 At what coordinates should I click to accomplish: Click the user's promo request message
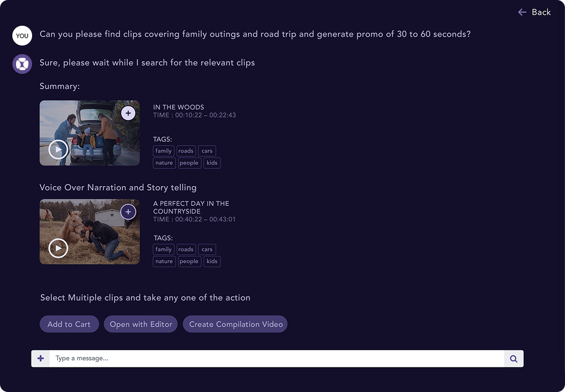(255, 35)
